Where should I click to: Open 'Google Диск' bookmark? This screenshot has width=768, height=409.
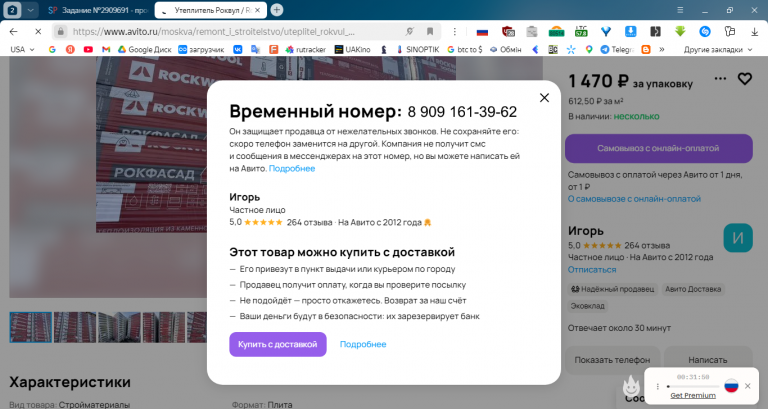click(144, 49)
